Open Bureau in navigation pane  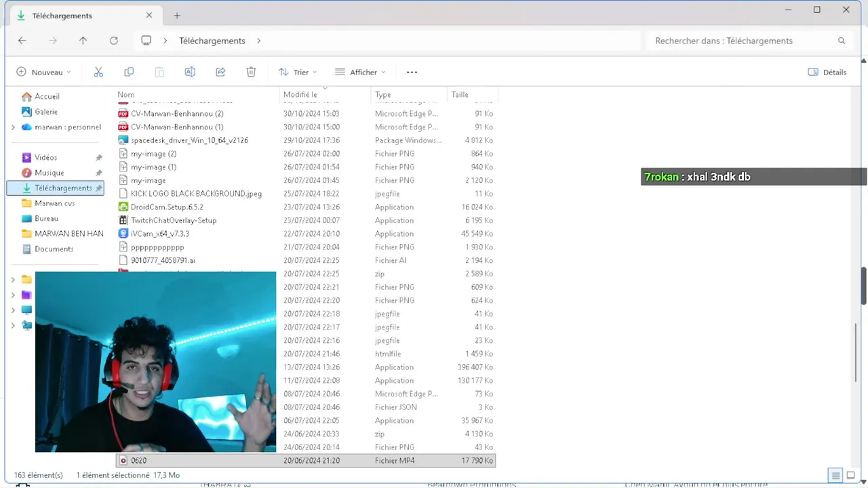(40, 218)
